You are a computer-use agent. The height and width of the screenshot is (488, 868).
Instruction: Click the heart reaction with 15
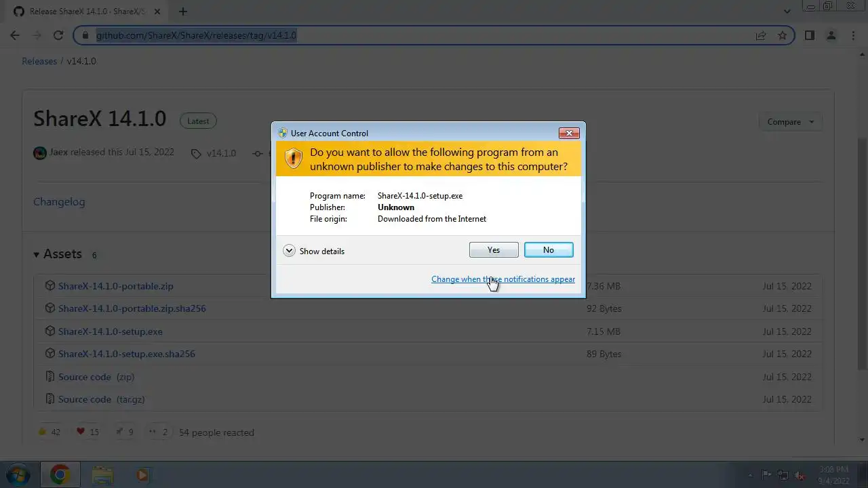click(87, 432)
